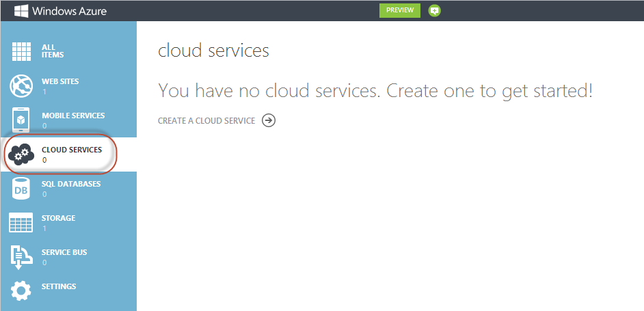Click the Create a Cloud Service link
The width and height of the screenshot is (644, 311).
pos(216,121)
